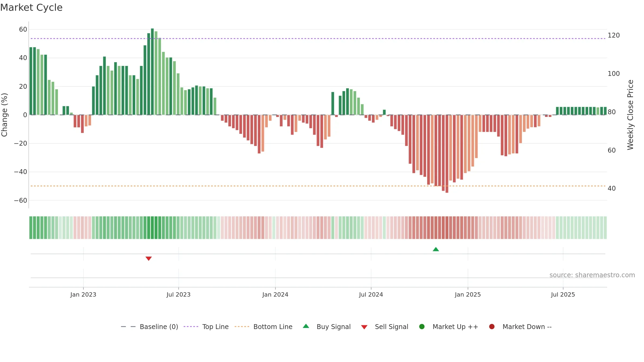Click the Jan 2024 x-axis label
Viewport: 644px width, 362px height.
[x=275, y=294]
